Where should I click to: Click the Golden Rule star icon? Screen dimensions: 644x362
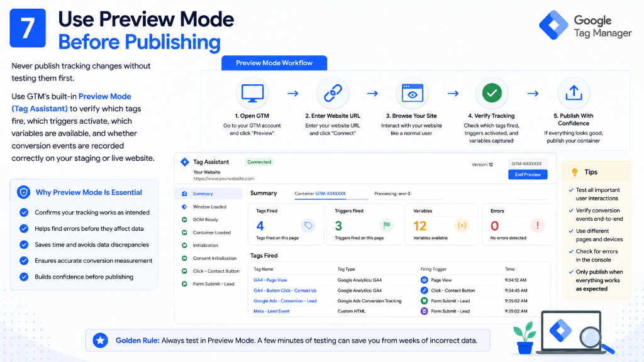[100, 340]
